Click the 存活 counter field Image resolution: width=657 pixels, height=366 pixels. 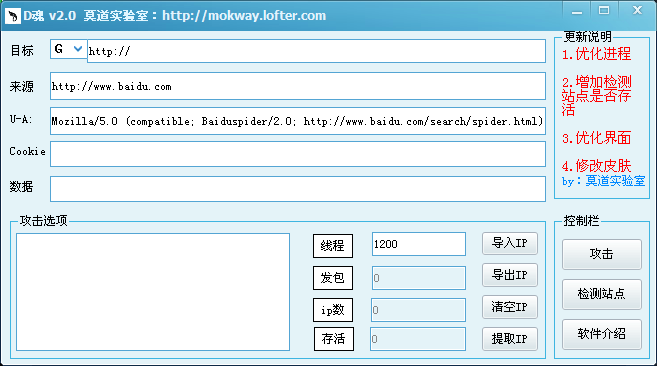coord(418,339)
